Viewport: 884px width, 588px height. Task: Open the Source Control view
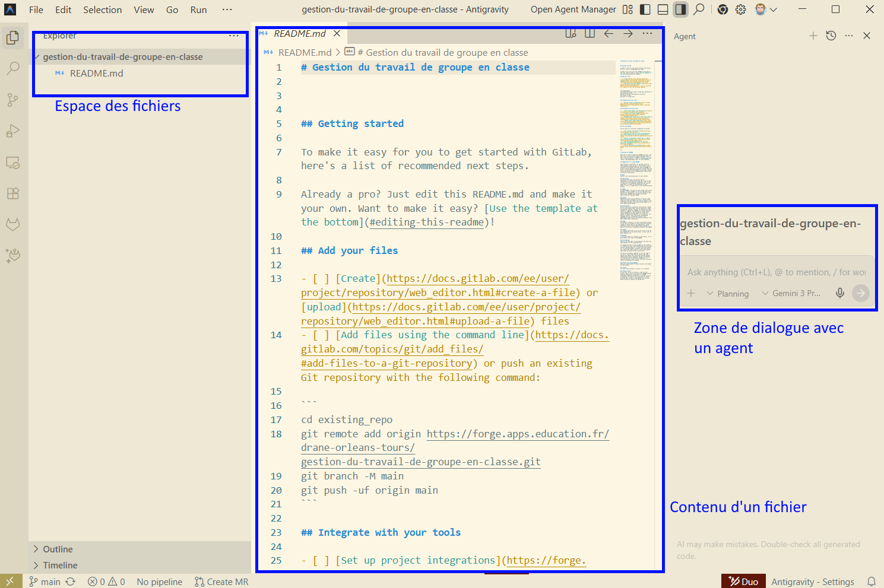(12, 100)
